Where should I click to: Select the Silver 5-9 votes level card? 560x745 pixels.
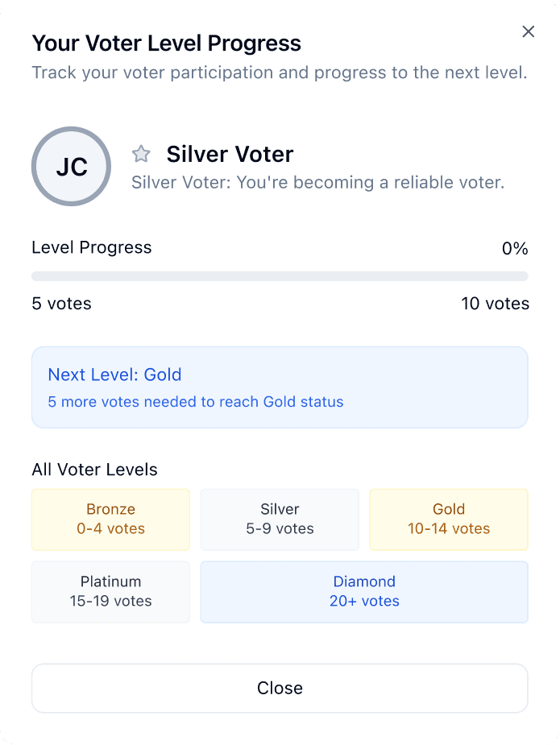pyautogui.click(x=280, y=519)
